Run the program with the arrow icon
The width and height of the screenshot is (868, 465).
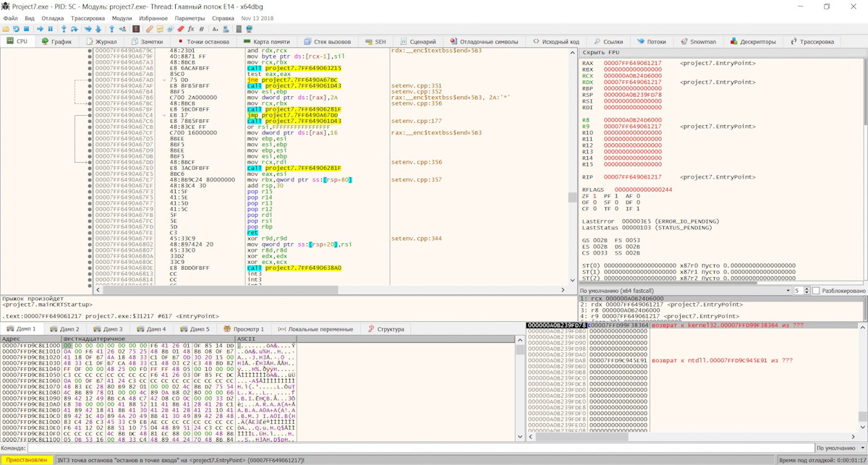[40, 29]
